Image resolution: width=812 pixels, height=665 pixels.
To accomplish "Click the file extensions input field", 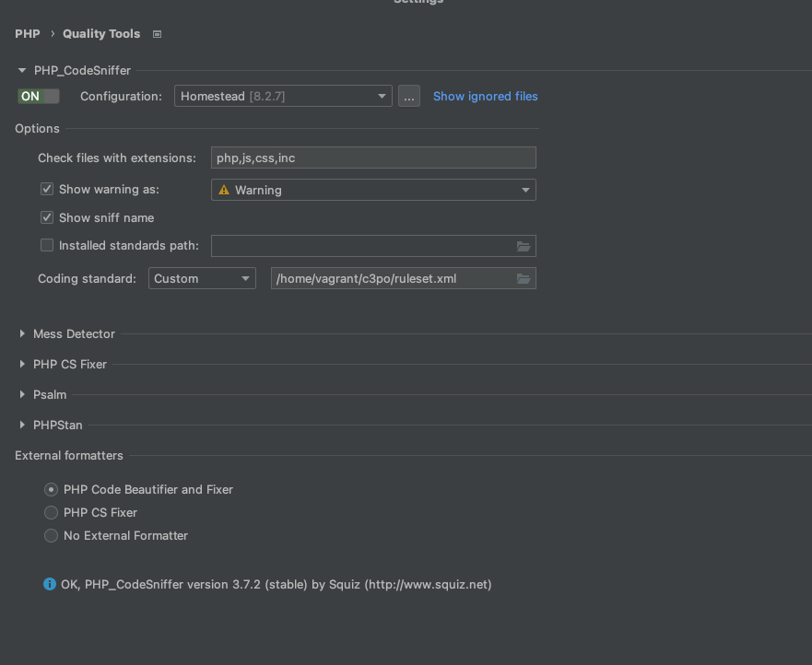I will point(372,157).
